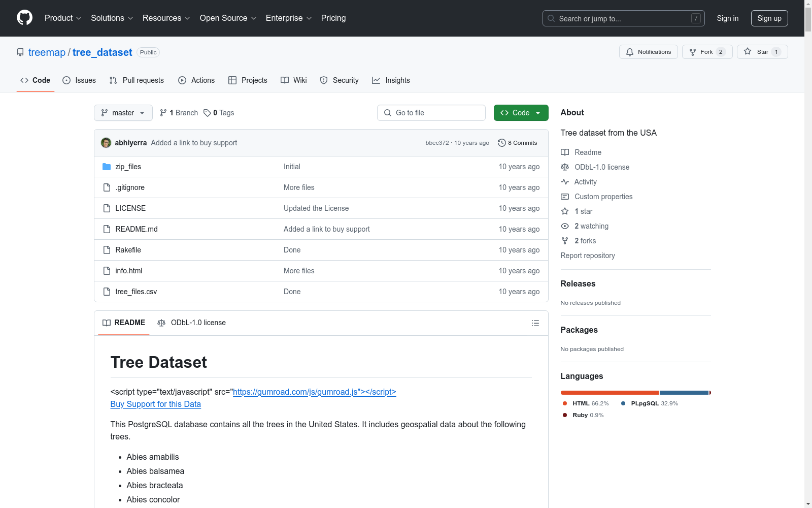Viewport: 812px width, 508px height.
Task: Open the tree_dataset repository link
Action: coord(102,52)
